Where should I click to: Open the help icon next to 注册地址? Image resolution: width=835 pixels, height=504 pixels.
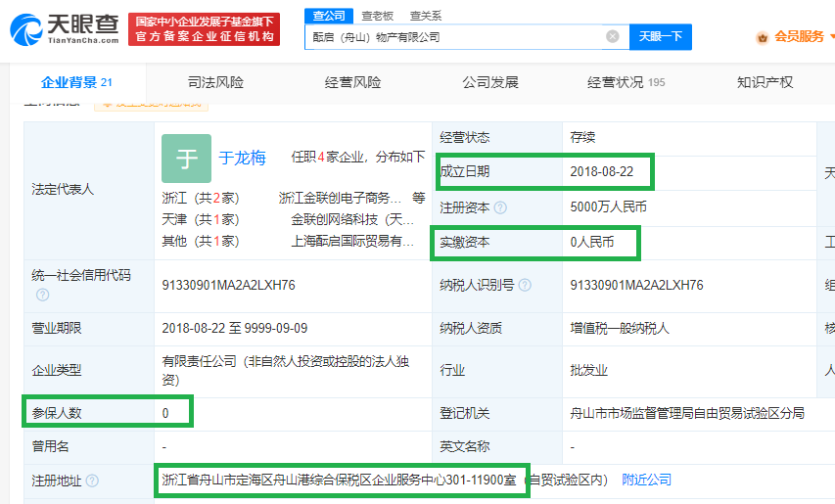(92, 481)
